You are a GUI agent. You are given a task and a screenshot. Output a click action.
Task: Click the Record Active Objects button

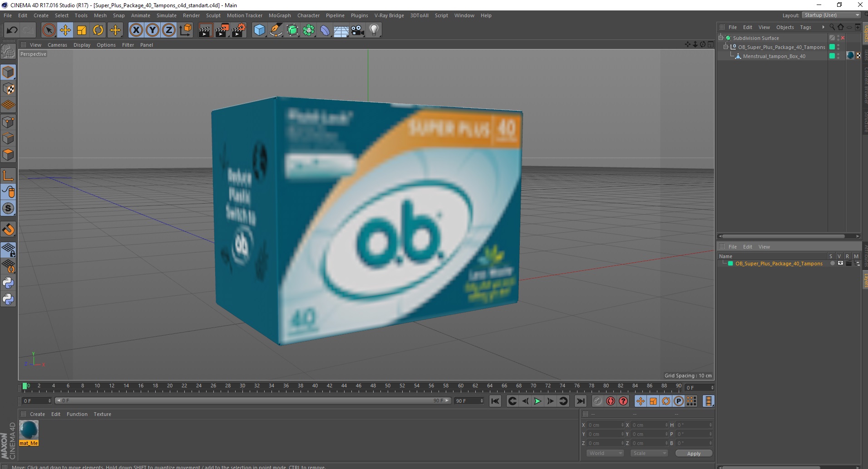tap(598, 401)
